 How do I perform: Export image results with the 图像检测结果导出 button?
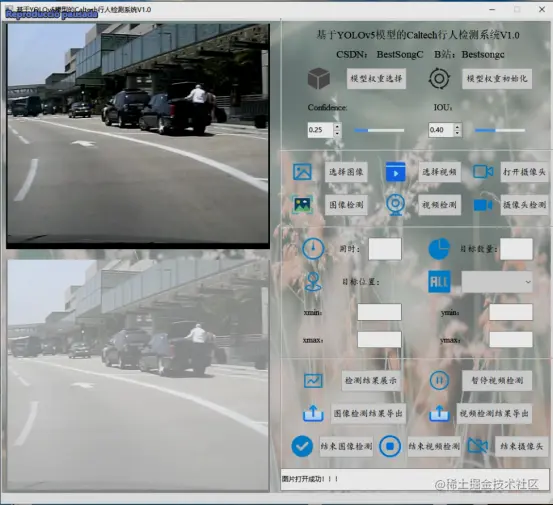coord(368,413)
